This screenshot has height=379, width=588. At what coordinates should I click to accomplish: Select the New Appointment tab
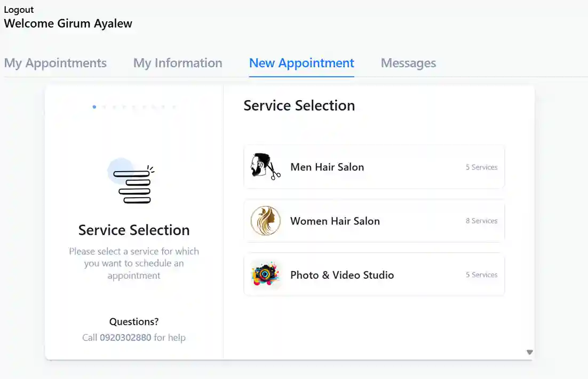301,63
